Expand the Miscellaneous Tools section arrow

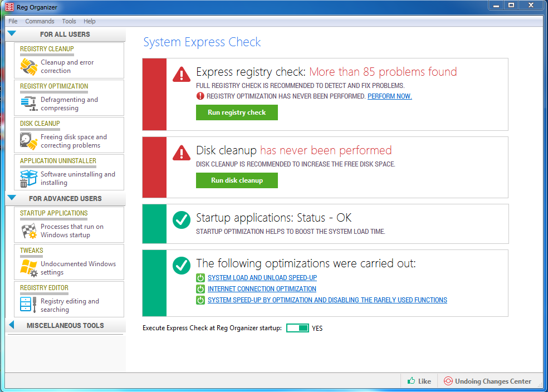click(12, 325)
